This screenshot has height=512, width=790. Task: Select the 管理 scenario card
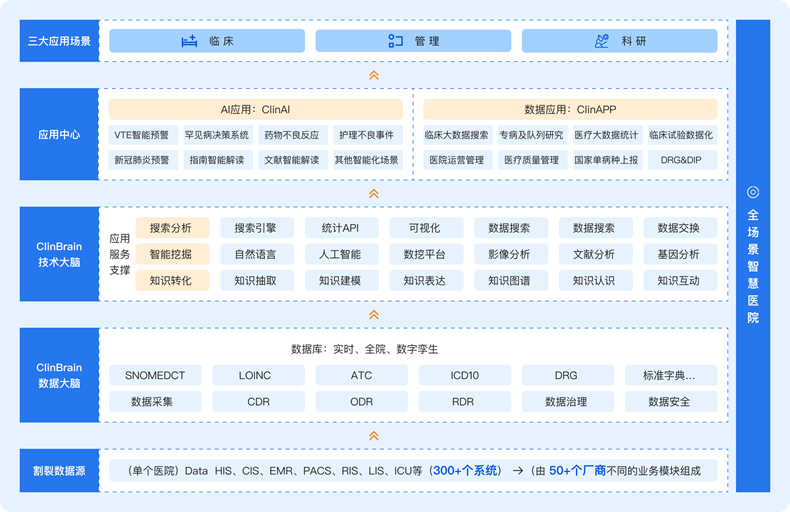(413, 41)
